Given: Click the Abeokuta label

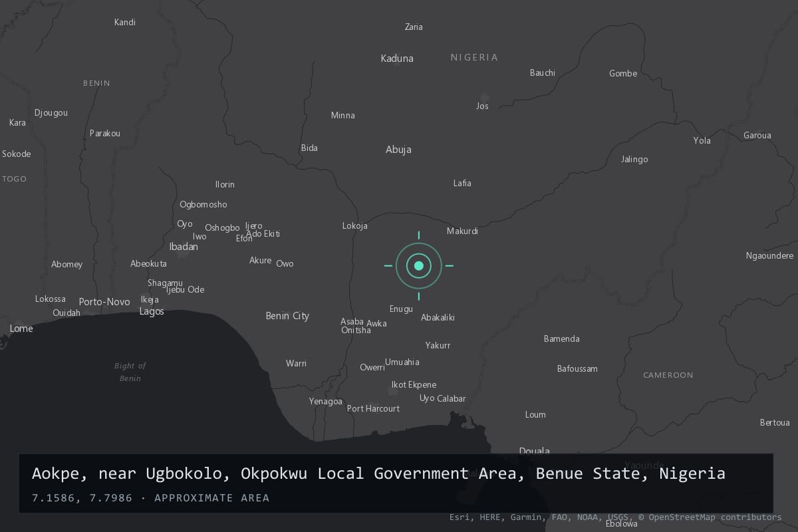Looking at the screenshot, I should pos(148,264).
